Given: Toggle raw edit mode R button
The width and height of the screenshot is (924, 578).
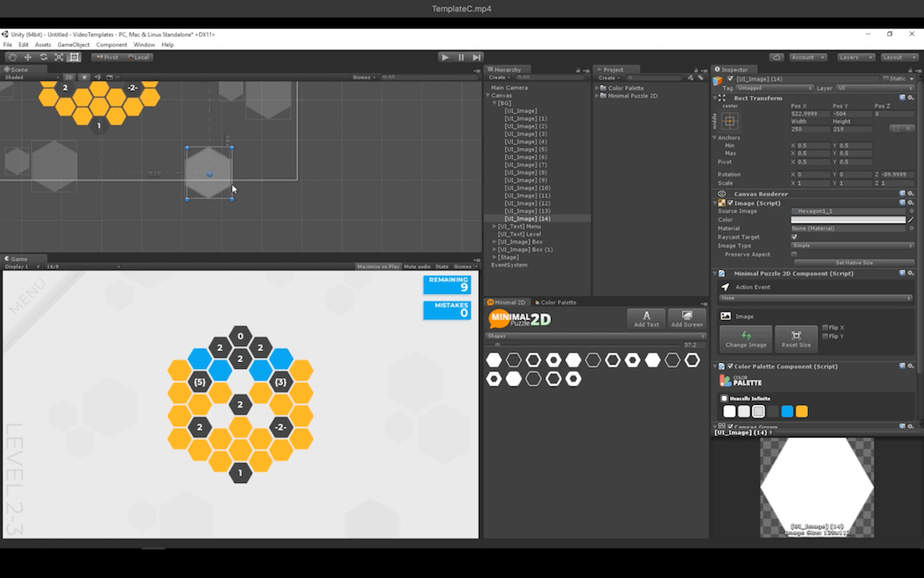Looking at the screenshot, I should pos(909,129).
